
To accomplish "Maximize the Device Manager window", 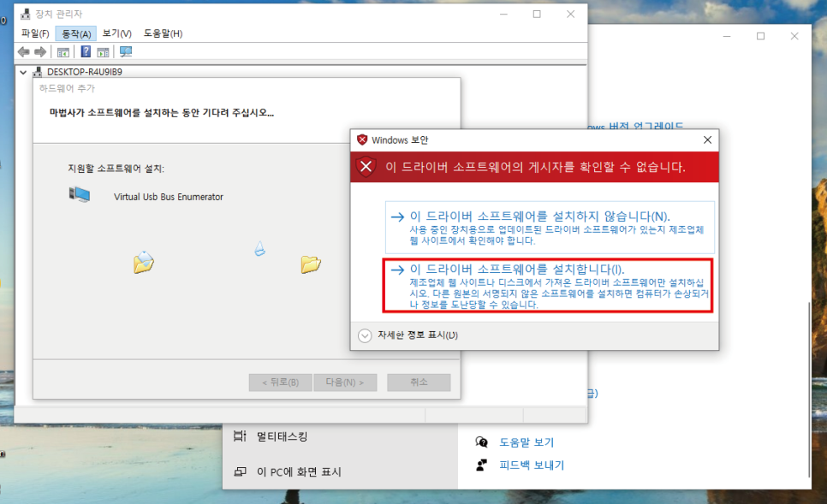I will [537, 15].
